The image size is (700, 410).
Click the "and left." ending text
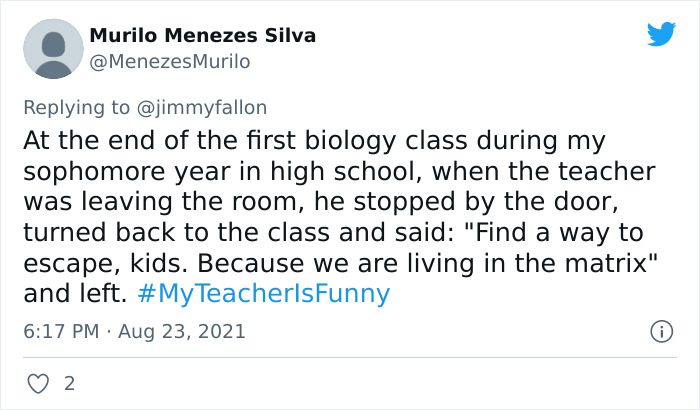[75, 294]
